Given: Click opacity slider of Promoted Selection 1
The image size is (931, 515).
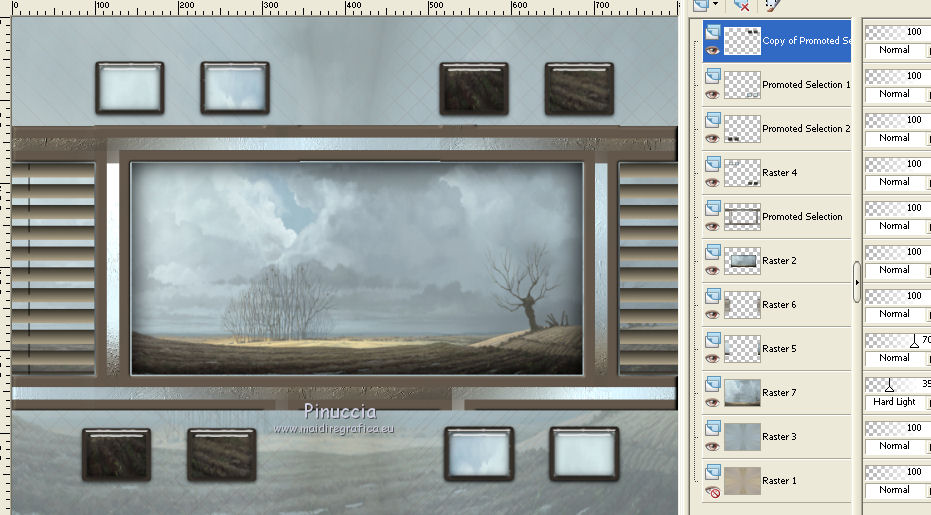Looking at the screenshot, I should [x=898, y=76].
